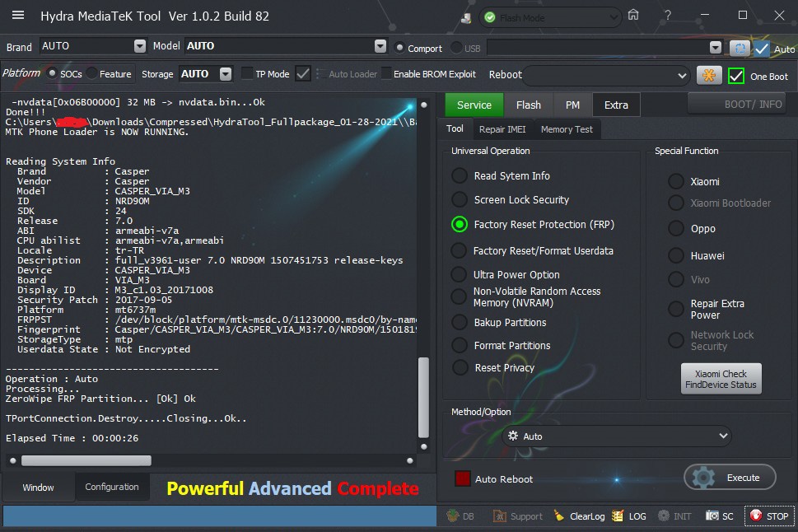Open the LOG file icon

(618, 516)
